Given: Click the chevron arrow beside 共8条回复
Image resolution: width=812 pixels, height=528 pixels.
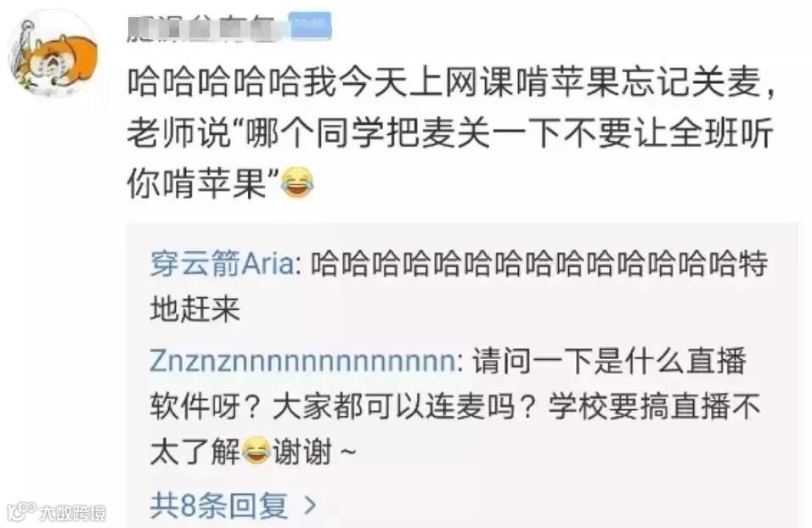Looking at the screenshot, I should (310, 505).
